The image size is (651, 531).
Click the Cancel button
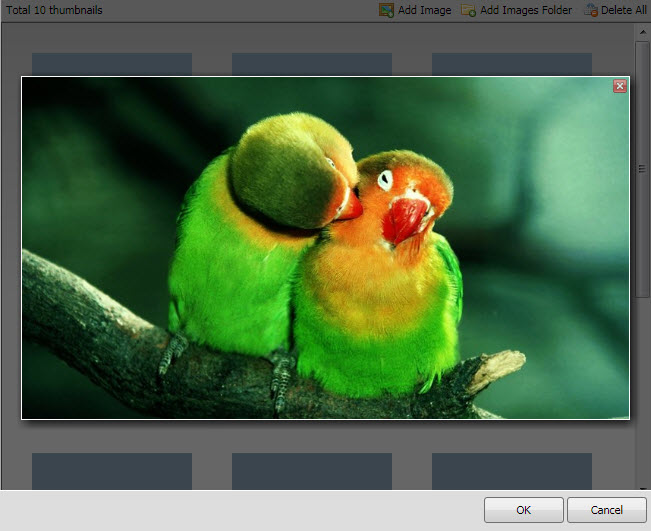[607, 510]
